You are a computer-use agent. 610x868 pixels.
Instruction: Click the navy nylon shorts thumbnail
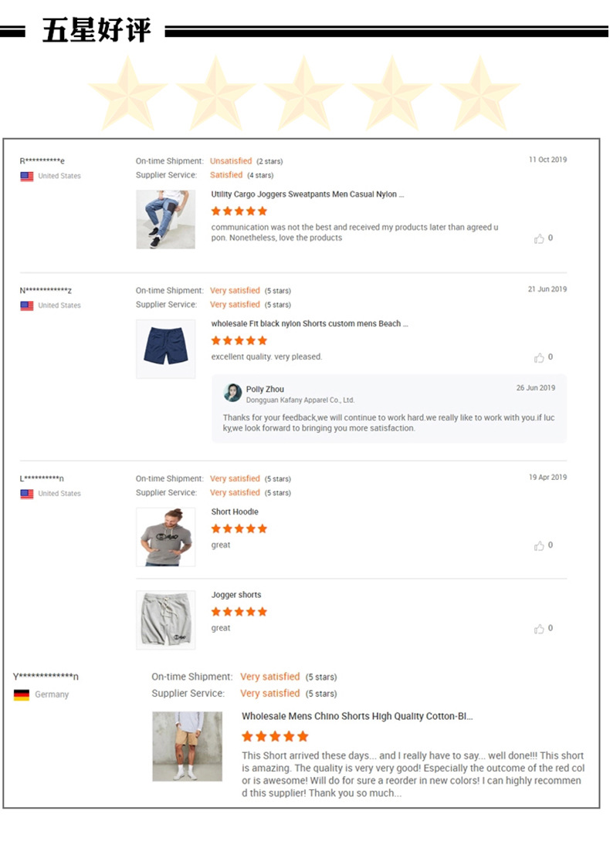click(165, 349)
